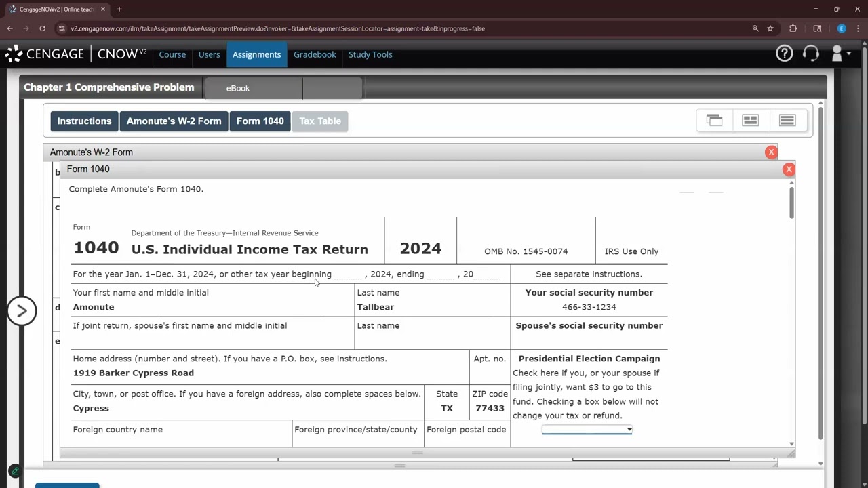The width and height of the screenshot is (868, 488).
Task: Reload the current page
Action: tap(43, 28)
